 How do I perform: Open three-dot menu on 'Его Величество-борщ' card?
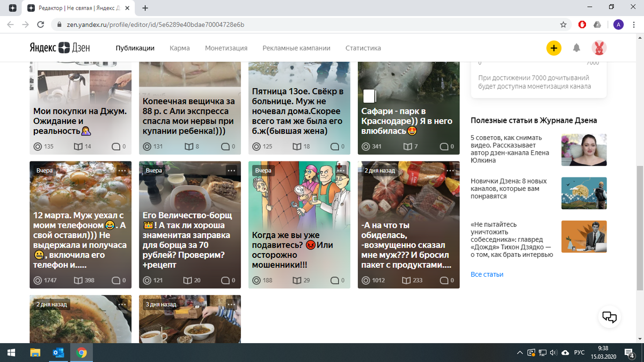pos(231,171)
